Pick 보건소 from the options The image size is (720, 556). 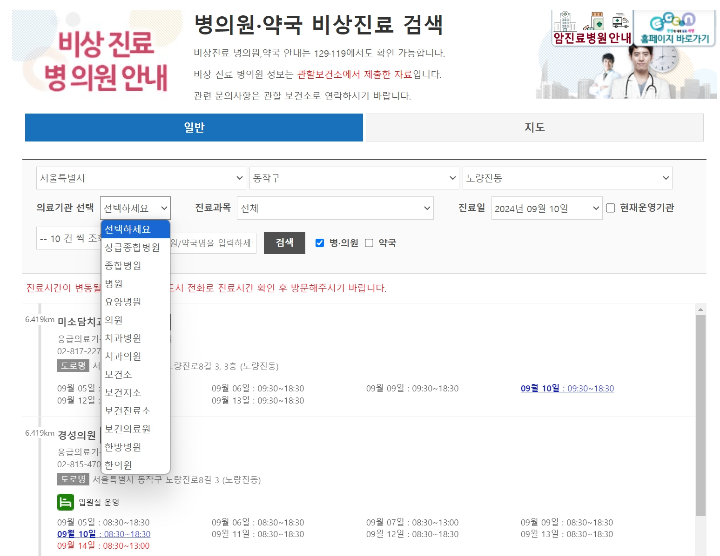tap(135, 374)
